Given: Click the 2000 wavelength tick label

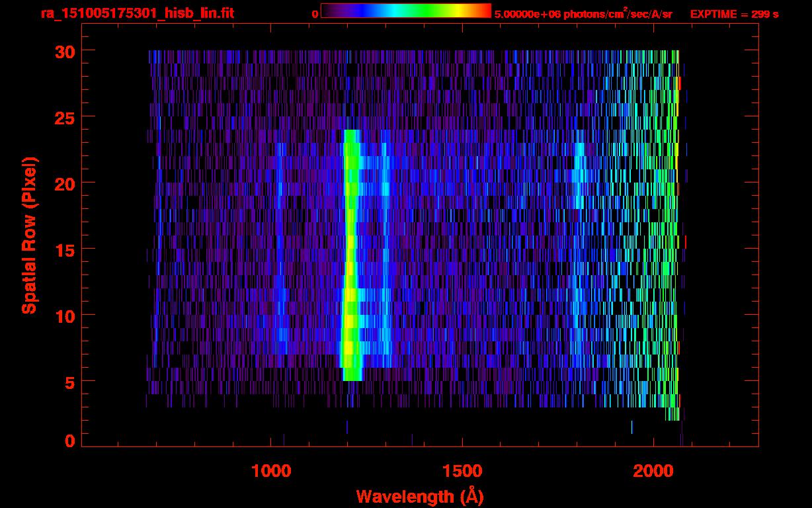Looking at the screenshot, I should pyautogui.click(x=653, y=471).
